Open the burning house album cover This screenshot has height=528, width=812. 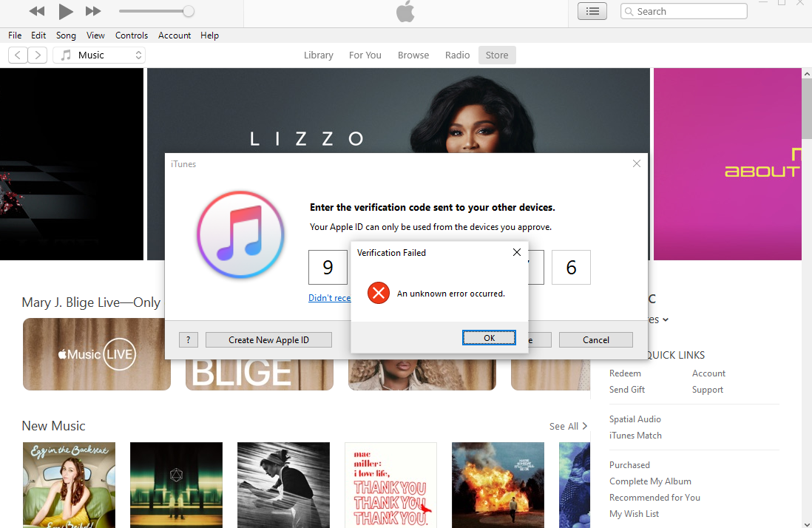(x=498, y=485)
